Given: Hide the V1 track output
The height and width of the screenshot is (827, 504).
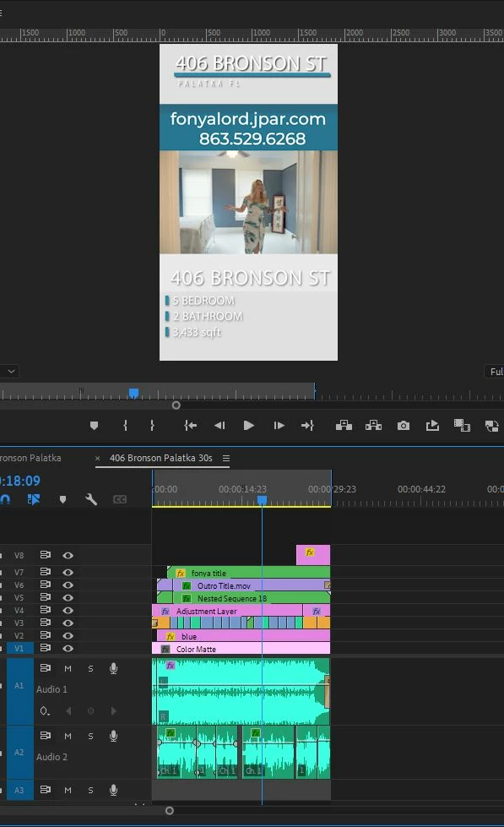Looking at the screenshot, I should 68,648.
